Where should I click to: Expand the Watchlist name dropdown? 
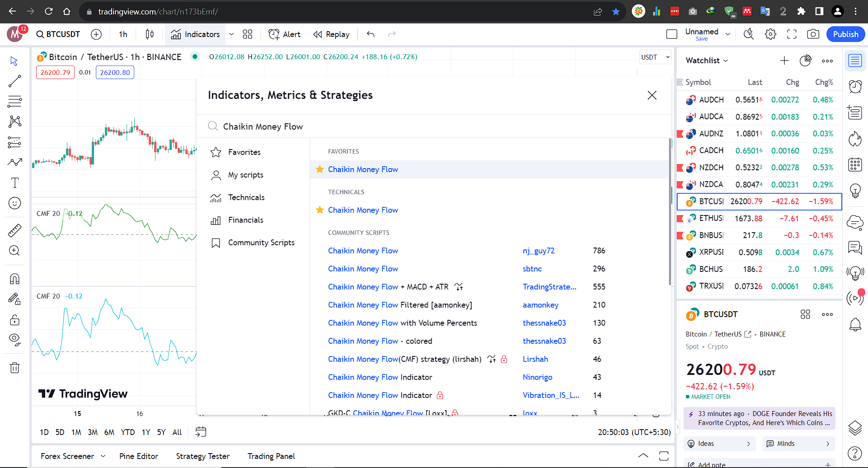tap(726, 61)
